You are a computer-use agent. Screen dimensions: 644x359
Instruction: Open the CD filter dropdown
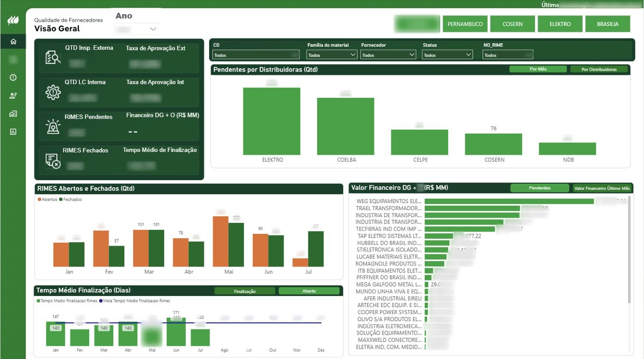point(256,55)
